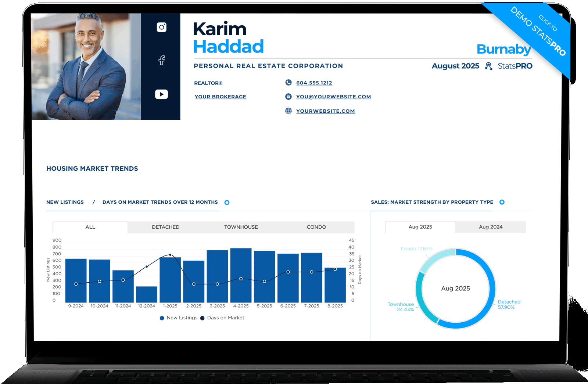The width and height of the screenshot is (588, 384).
Task: Show the CONDO tab data
Action: pyautogui.click(x=316, y=227)
